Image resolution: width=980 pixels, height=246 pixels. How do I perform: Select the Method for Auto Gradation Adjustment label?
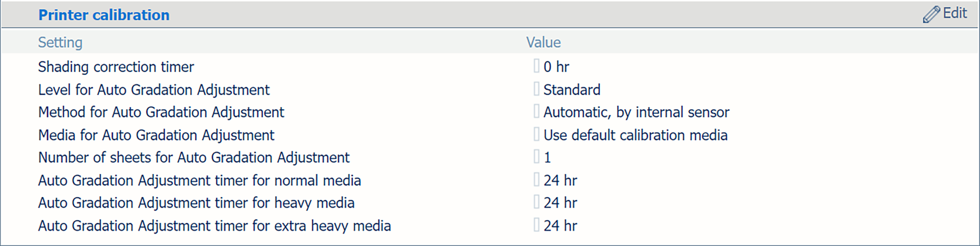pyautogui.click(x=161, y=112)
